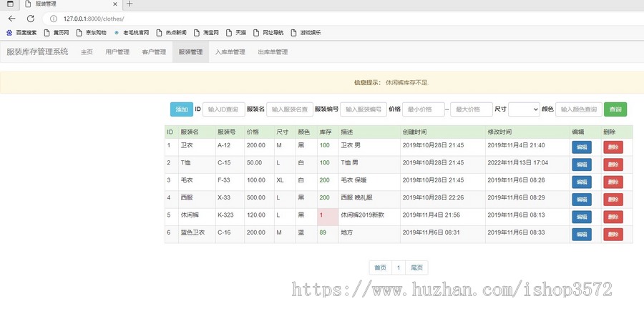Edit the T恤 row
Image resolution: width=644 pixels, height=314 pixels.
pos(582,165)
